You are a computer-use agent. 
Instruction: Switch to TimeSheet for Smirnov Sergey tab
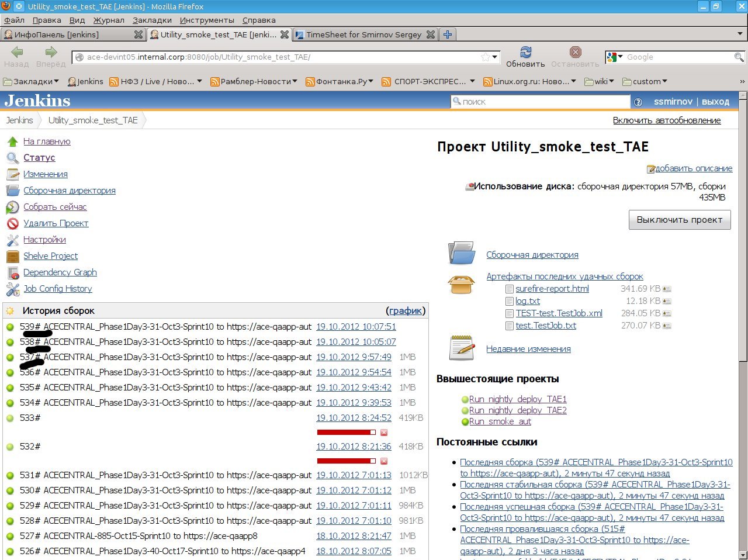(x=365, y=34)
